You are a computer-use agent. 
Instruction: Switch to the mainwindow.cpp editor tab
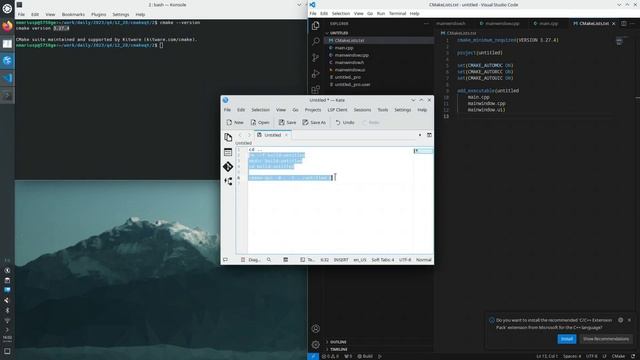(499, 24)
